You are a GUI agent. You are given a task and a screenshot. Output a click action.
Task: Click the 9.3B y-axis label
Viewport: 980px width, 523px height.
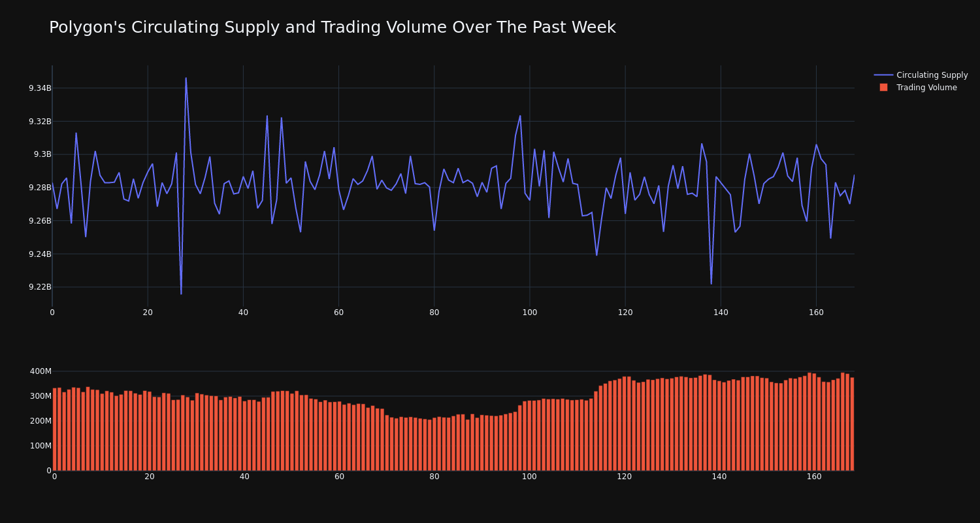pos(42,154)
